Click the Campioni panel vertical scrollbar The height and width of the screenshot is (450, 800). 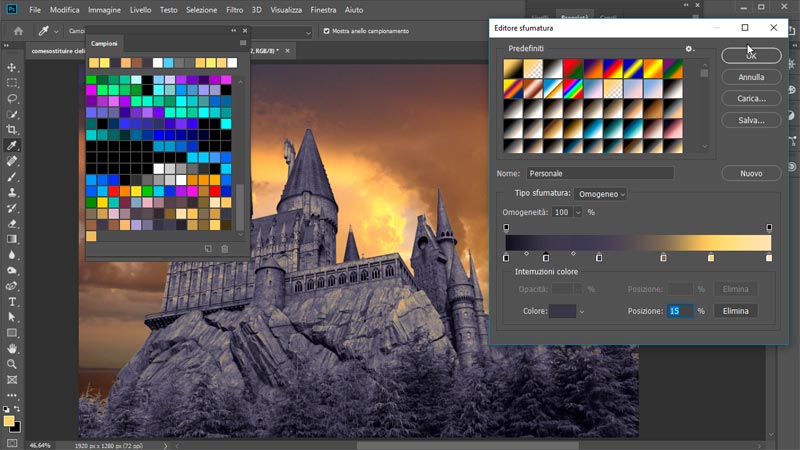pos(240,208)
